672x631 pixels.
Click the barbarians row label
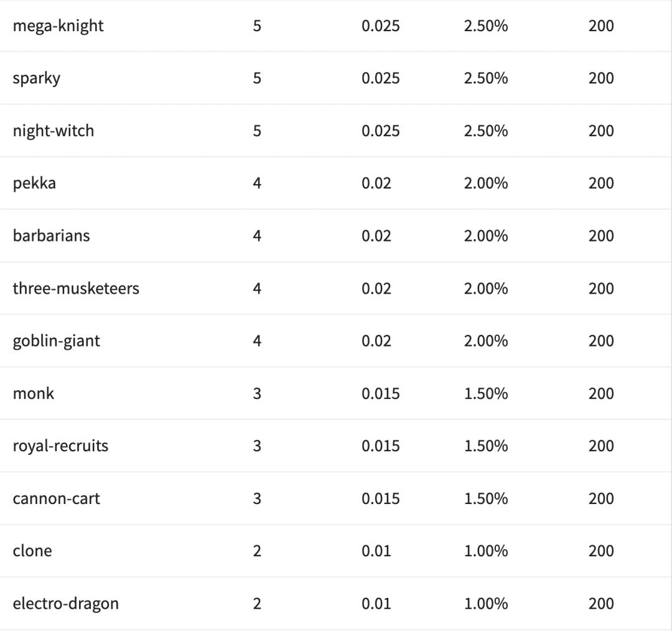tap(51, 236)
